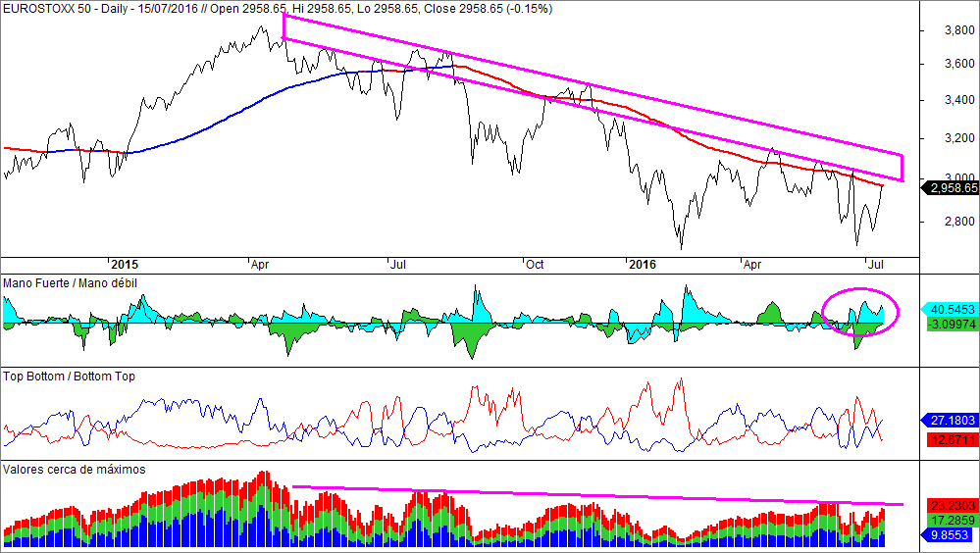Click the 3,200 price axis label
Screen dimensions: 980x553
[959, 138]
